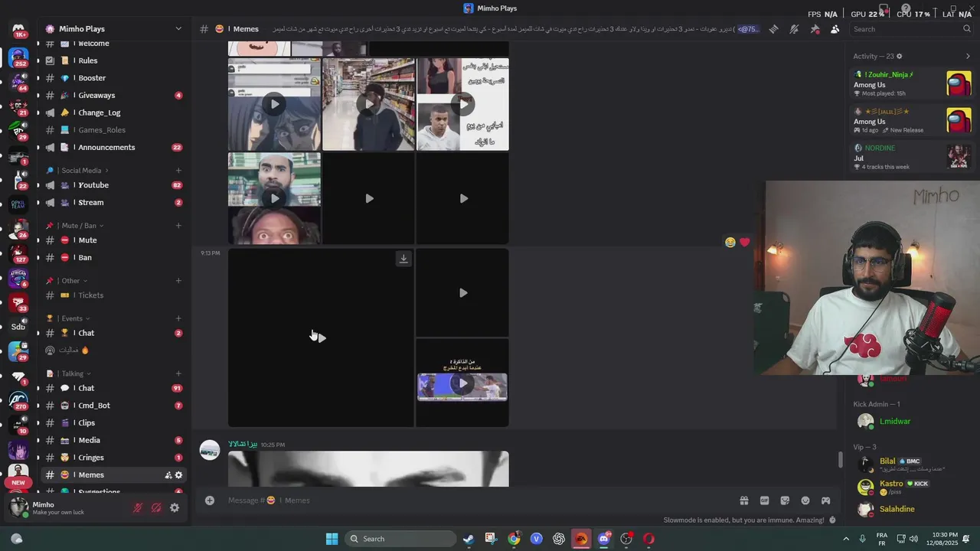Open the Mimho Plays server dropdown
980x551 pixels.
(113, 29)
